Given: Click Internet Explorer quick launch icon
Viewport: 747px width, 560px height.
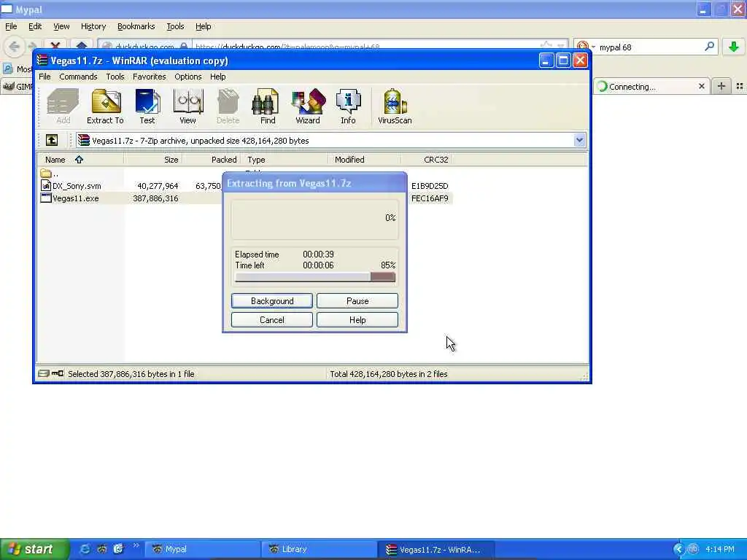Looking at the screenshot, I should (85, 549).
